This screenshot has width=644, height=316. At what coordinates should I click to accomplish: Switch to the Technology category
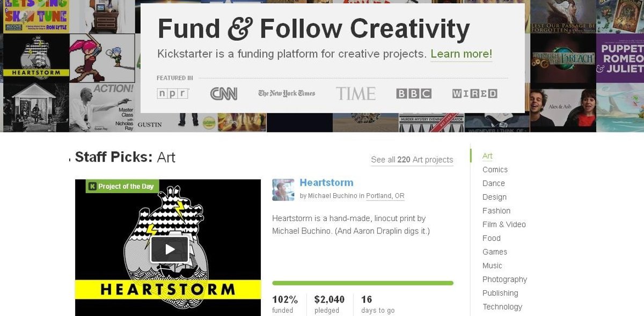pos(502,307)
